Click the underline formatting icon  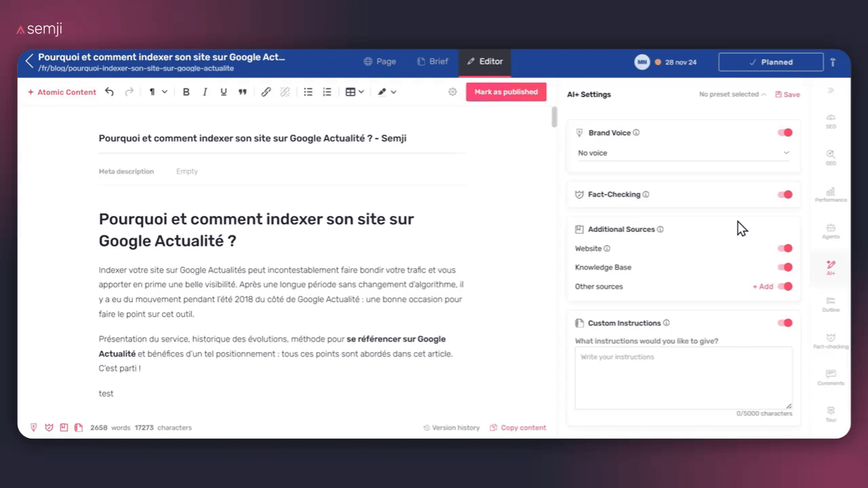click(223, 92)
